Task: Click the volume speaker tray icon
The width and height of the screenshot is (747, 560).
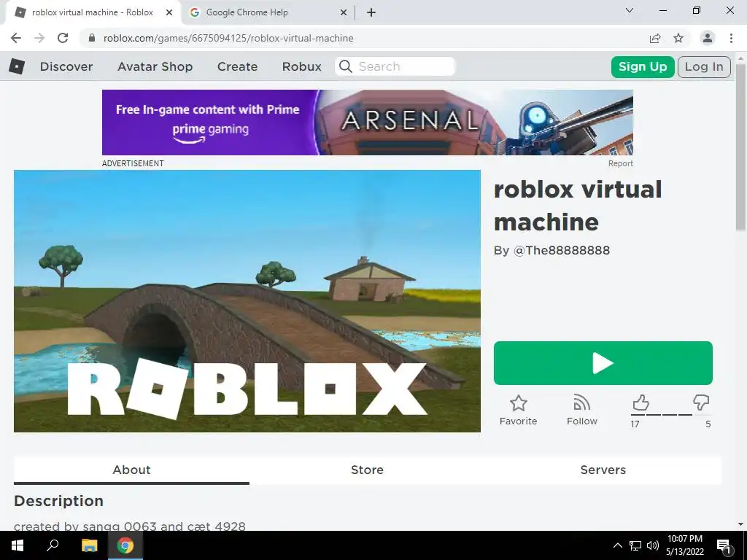Action: coord(653,545)
